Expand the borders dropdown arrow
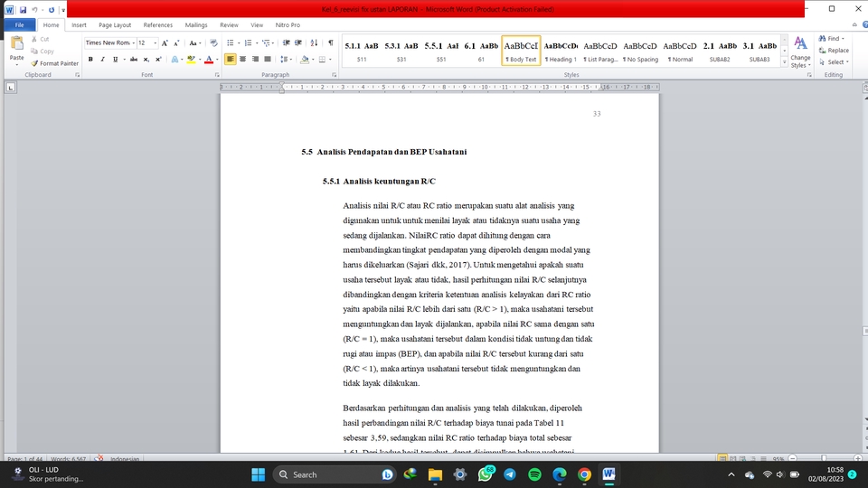This screenshot has width=868, height=488. pyautogui.click(x=330, y=60)
